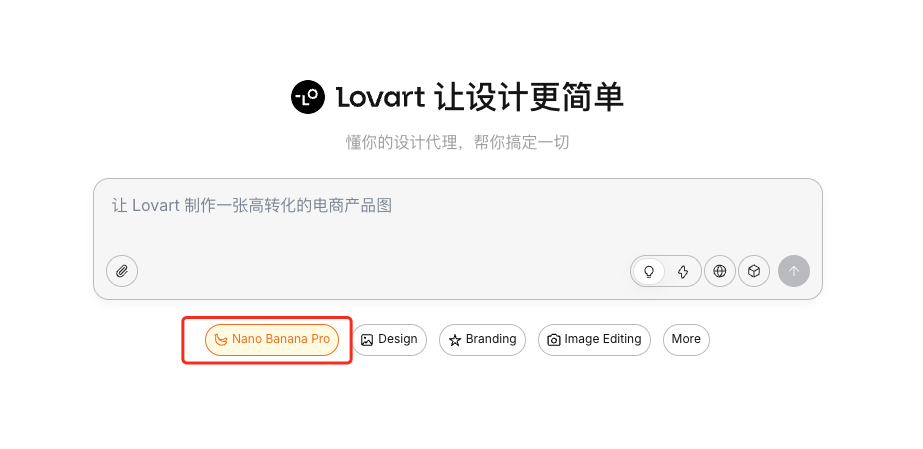Click the subtitle "懂你的设计代理，帮你搞定一切"
This screenshot has height=449, width=923.
[457, 142]
